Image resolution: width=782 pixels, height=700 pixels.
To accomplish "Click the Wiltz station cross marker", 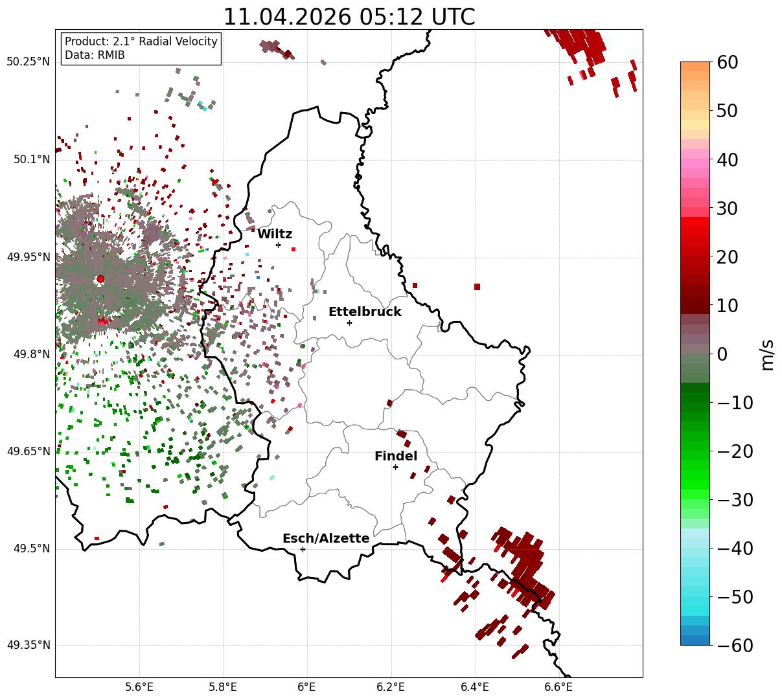I will 278,245.
